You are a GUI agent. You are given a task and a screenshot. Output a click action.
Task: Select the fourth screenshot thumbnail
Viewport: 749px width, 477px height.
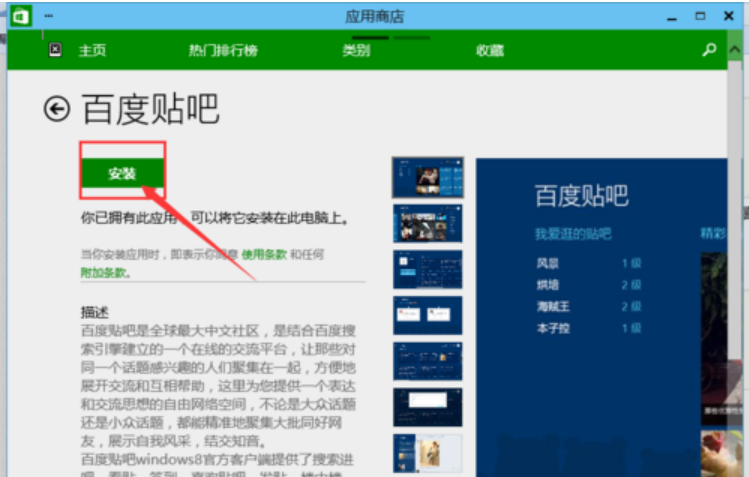pos(428,315)
